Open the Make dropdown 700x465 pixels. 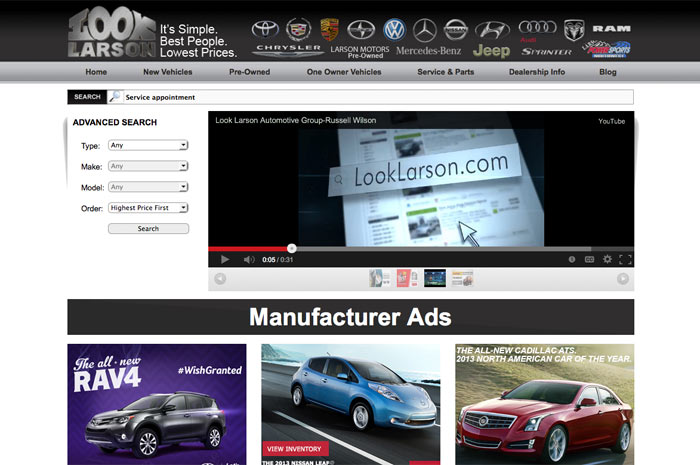(148, 166)
